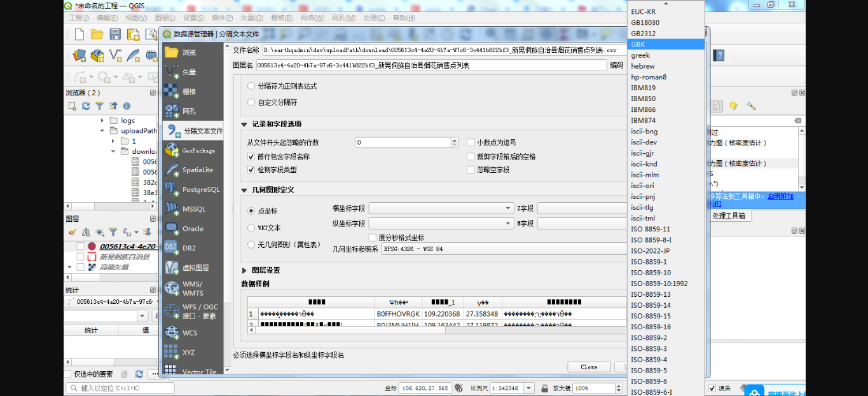Collapse the uploadPath folder in the Browser panel
This screenshot has height=396, width=868.
click(102, 130)
